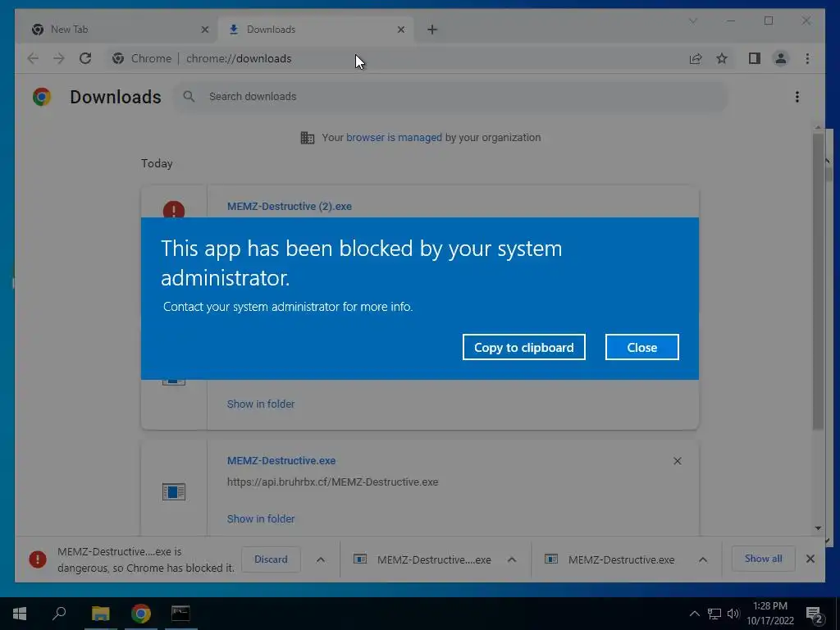Open Downloads page more actions menu
Image resolution: width=840 pixels, height=630 pixels.
pyautogui.click(x=797, y=97)
